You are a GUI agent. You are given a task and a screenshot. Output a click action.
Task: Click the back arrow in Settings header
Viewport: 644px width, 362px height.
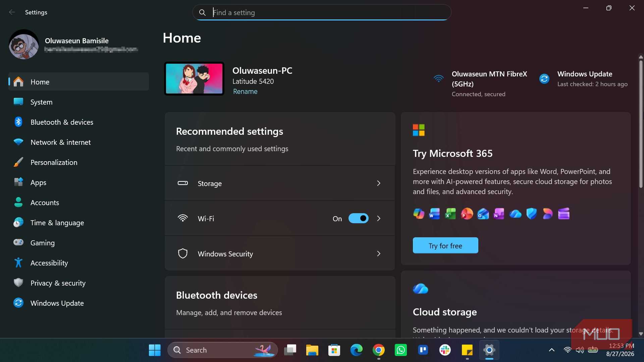pyautogui.click(x=12, y=12)
